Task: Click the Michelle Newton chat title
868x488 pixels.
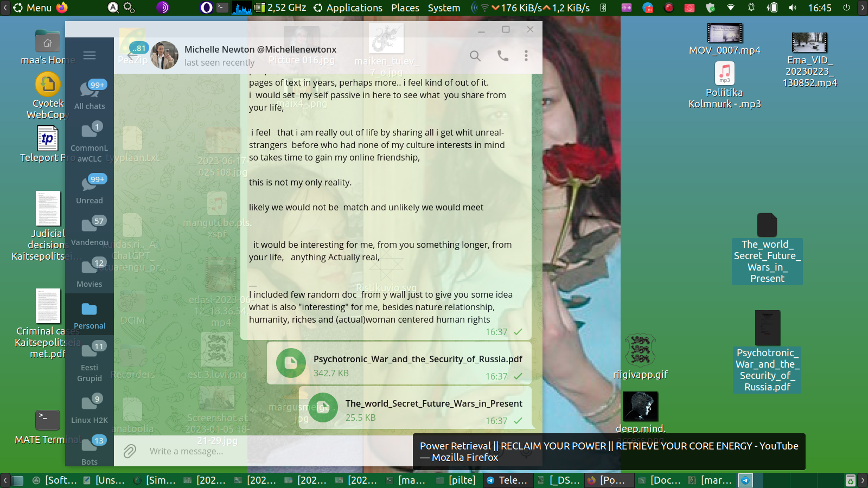Action: (260, 49)
